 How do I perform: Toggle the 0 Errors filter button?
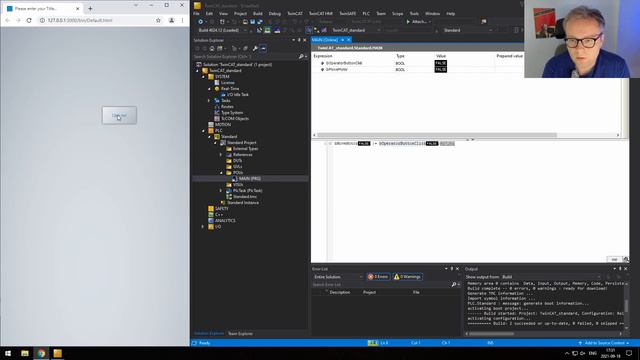378,277
